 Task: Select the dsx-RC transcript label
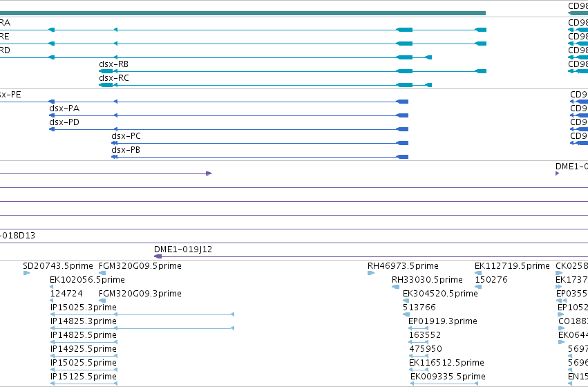point(114,78)
